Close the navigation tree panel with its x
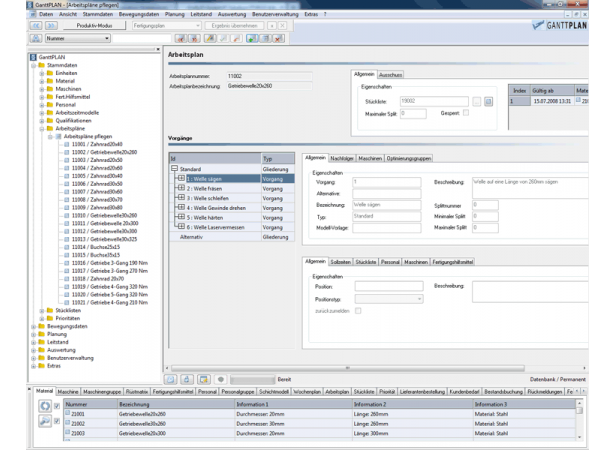The height and width of the screenshot is (450, 615). coord(158,49)
